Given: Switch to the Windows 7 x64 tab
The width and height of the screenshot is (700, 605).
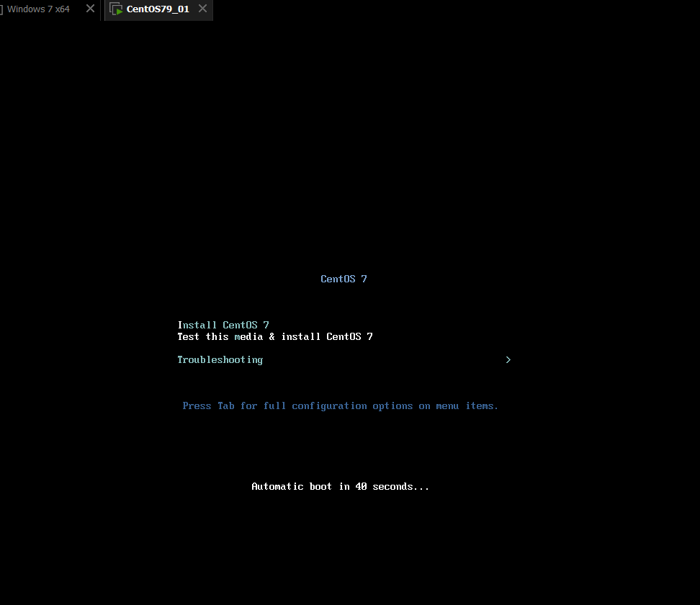Looking at the screenshot, I should tap(38, 9).
